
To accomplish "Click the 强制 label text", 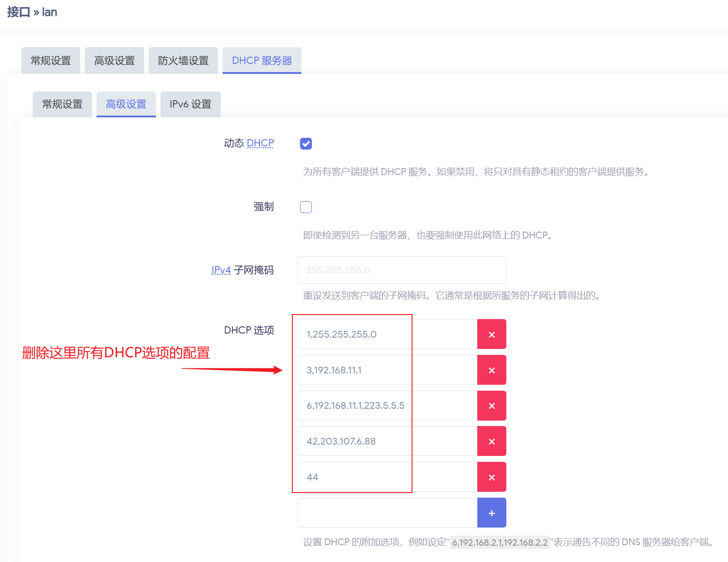I will point(264,207).
